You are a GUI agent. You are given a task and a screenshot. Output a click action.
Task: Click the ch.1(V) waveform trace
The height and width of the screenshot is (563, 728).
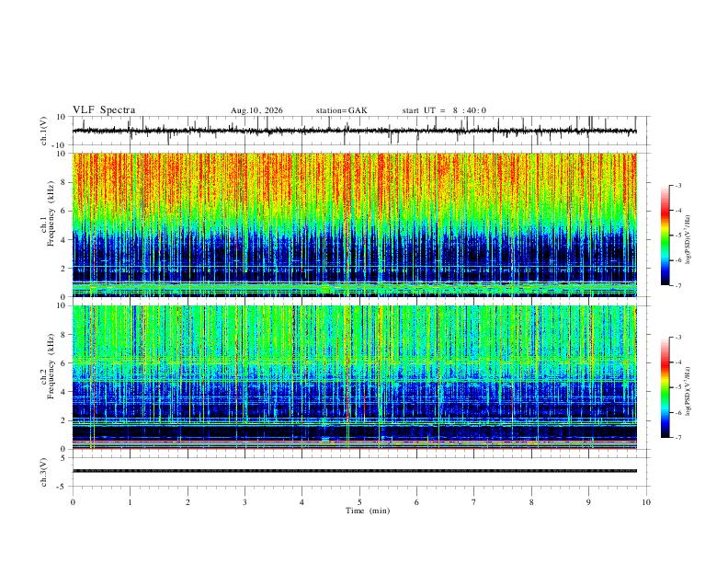point(354,131)
